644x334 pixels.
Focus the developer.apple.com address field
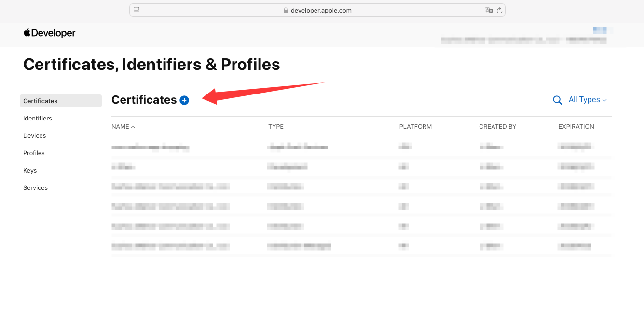(x=321, y=11)
